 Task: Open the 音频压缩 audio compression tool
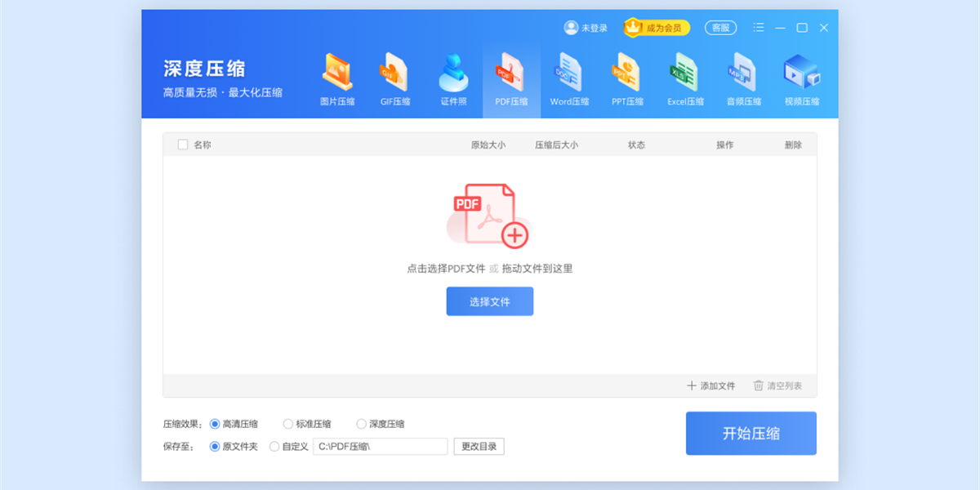pos(744,80)
